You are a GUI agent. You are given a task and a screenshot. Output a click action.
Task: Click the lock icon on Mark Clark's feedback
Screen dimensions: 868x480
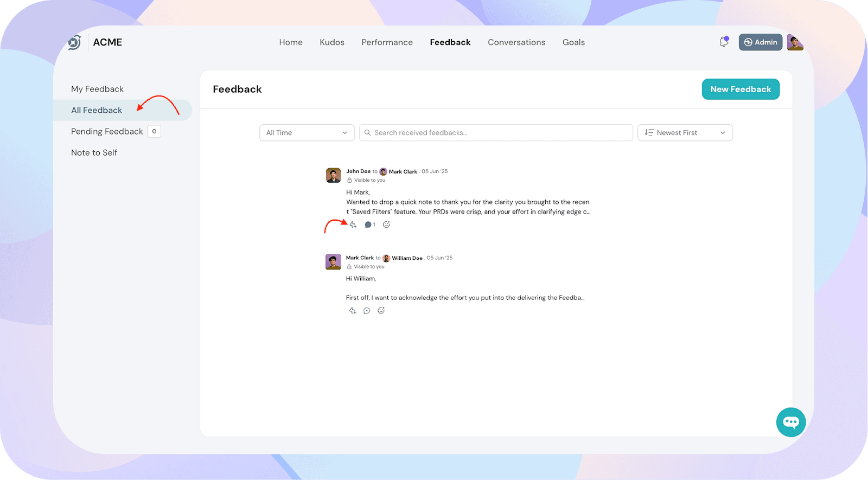349,267
